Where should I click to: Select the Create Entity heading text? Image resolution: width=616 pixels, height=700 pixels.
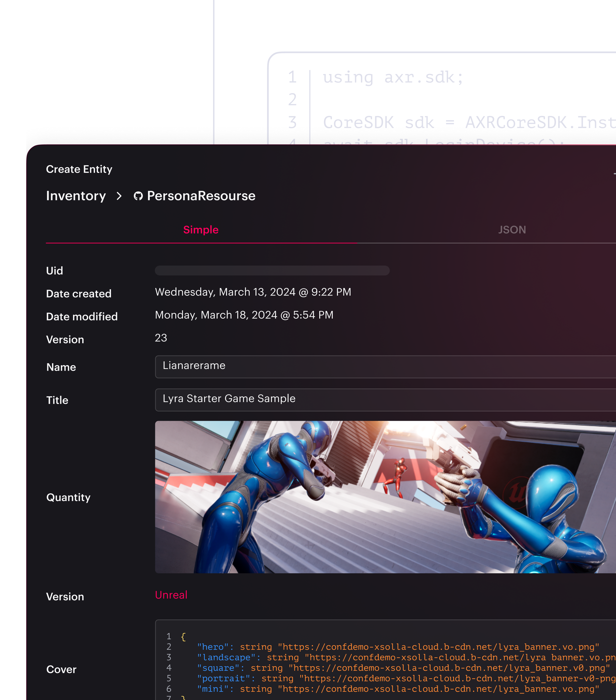(x=79, y=169)
